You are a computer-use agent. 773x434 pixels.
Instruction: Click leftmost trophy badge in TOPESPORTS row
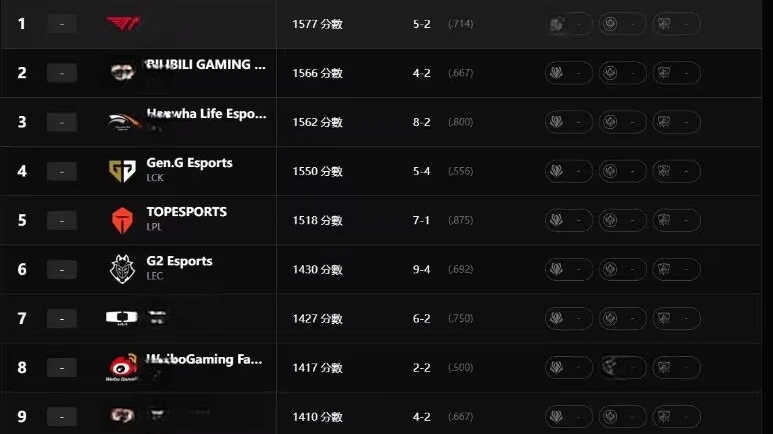coord(568,220)
